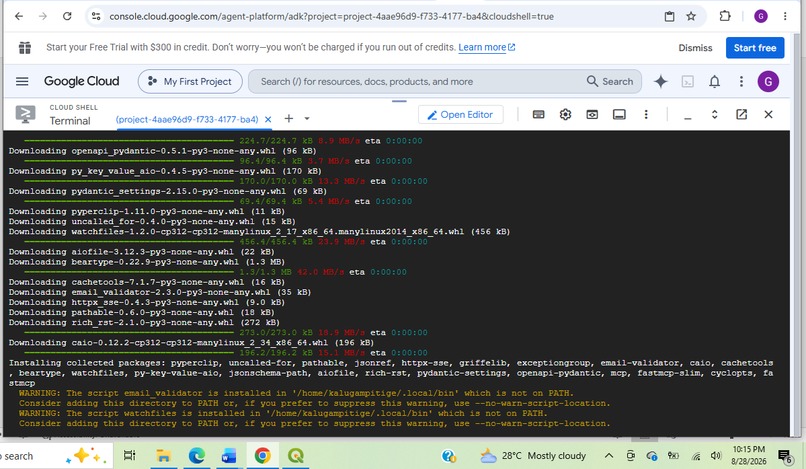
Task: Click Open Editor button
Action: pos(461,115)
